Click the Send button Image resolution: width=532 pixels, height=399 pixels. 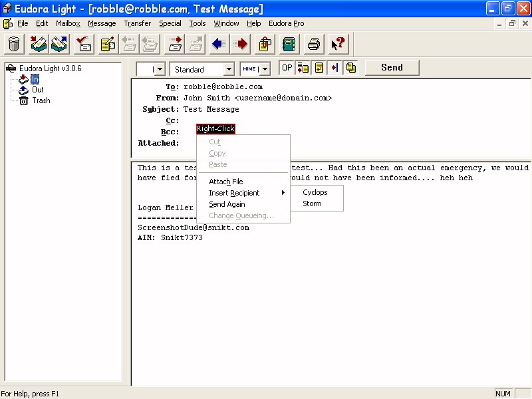pyautogui.click(x=392, y=68)
